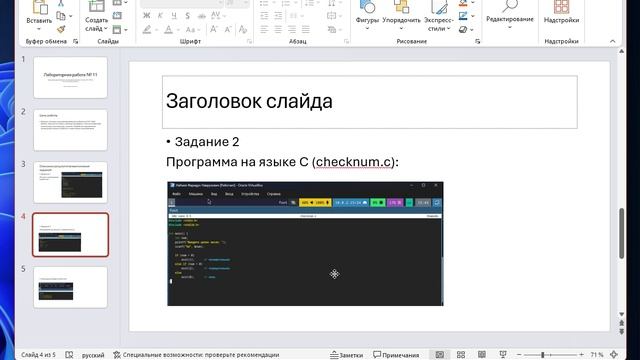Open the Рисование dialog launcher

coord(478,41)
